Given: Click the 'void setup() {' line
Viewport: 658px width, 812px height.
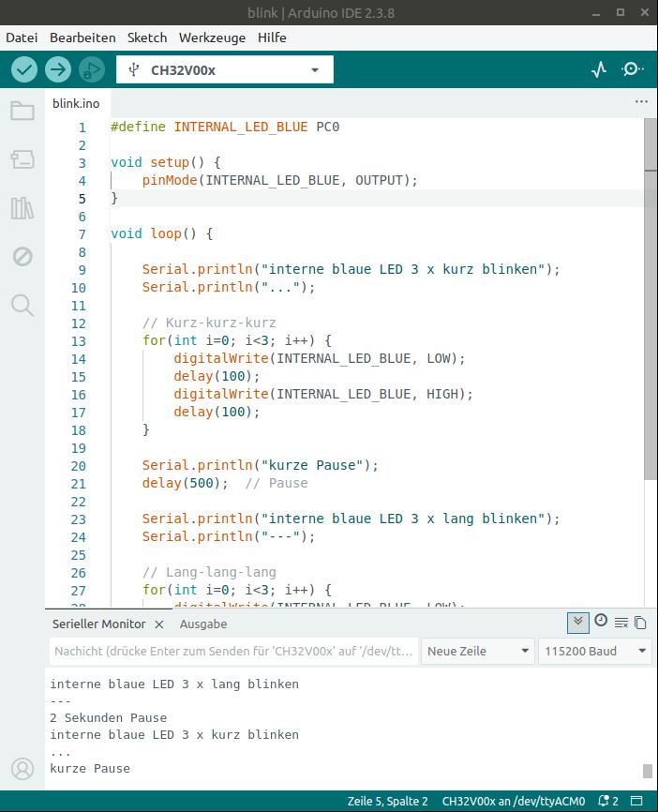Looking at the screenshot, I should click(166, 162).
